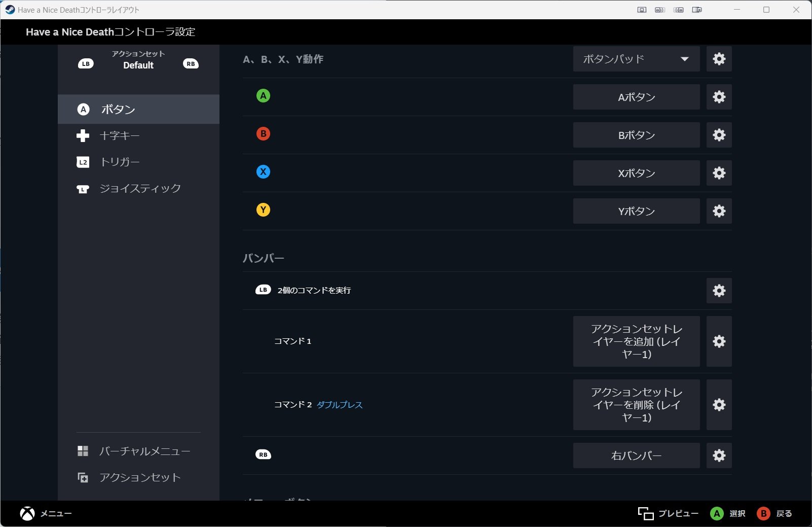Viewport: 812px width, 527px height.
Task: Open gear settings for the A button row
Action: (719, 97)
